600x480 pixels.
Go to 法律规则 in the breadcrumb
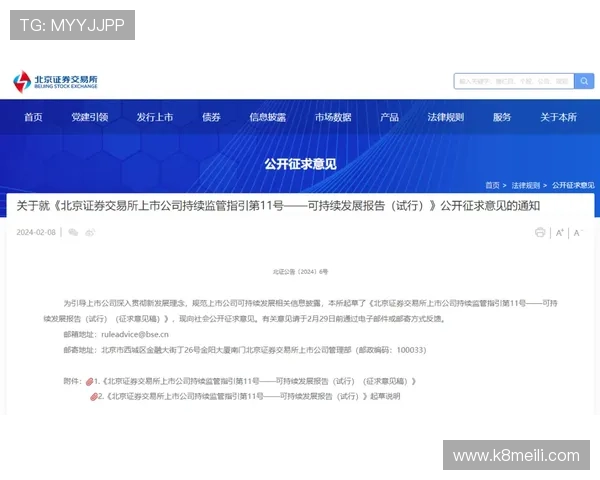[526, 185]
